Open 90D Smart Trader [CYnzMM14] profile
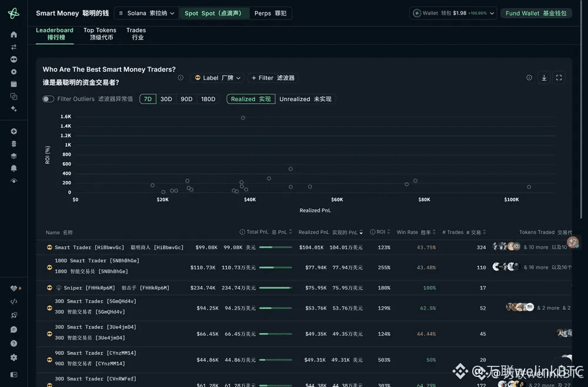Screen dimensions: 588x387 [96, 358]
